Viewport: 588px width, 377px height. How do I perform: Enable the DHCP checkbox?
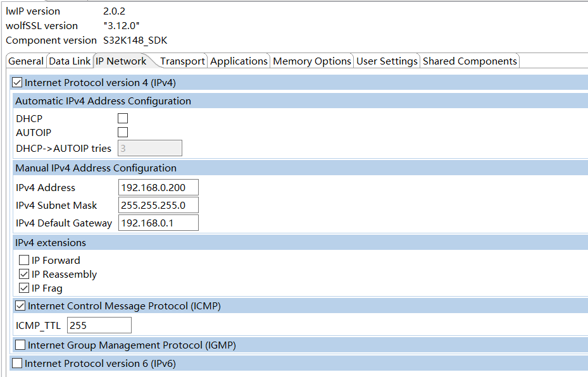point(123,119)
